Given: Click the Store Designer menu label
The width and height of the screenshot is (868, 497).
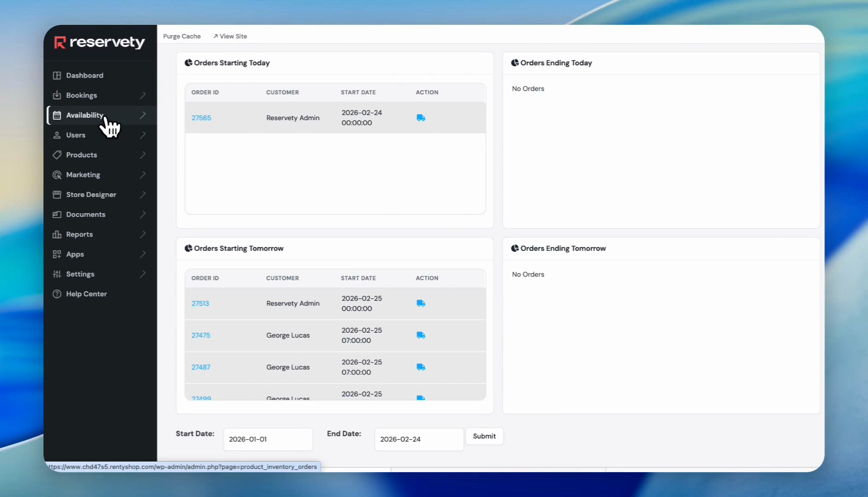Looking at the screenshot, I should click(91, 195).
